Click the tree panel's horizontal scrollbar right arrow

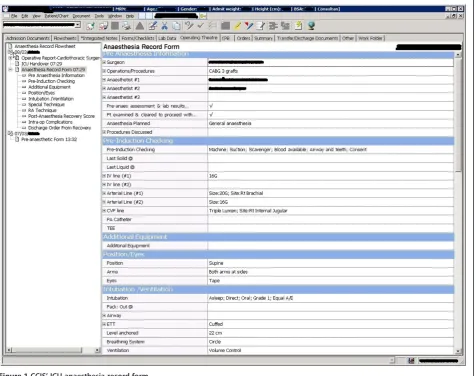(97, 350)
